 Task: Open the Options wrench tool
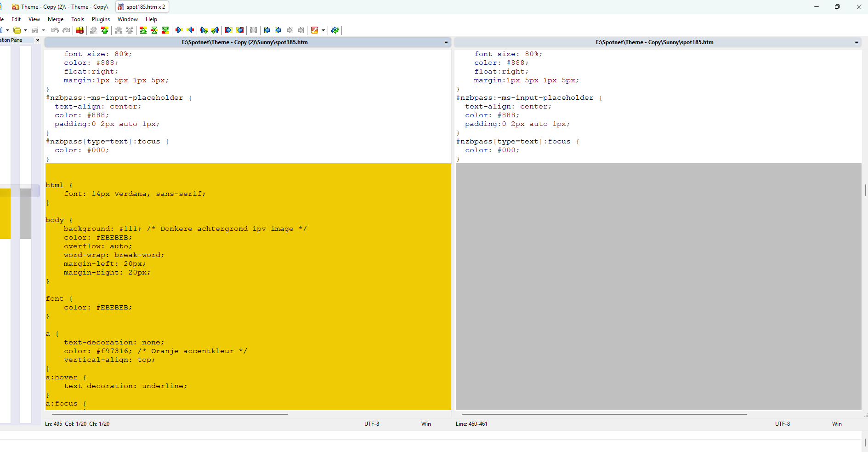(x=314, y=30)
